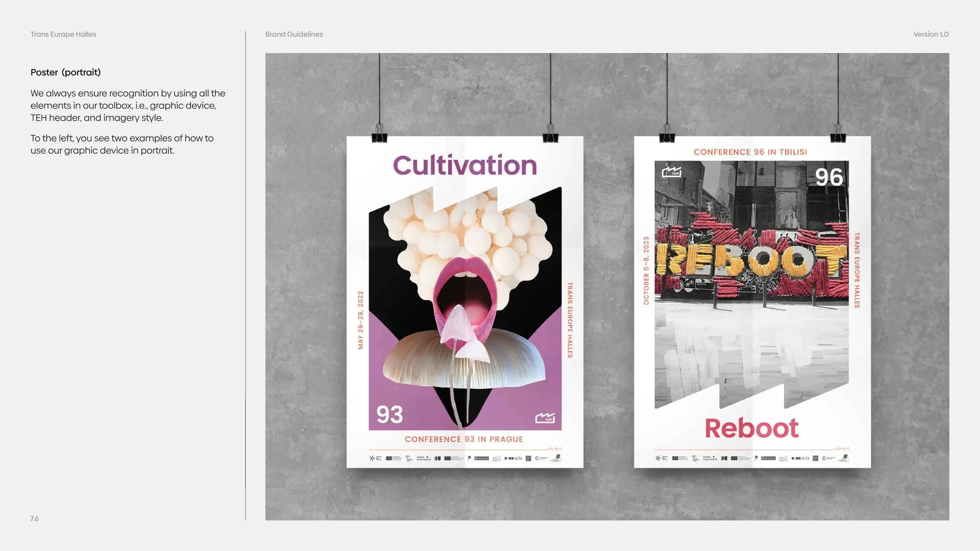Viewport: 980px width, 551px height.
Task: Click the Cultivation poster title
Action: click(x=465, y=165)
